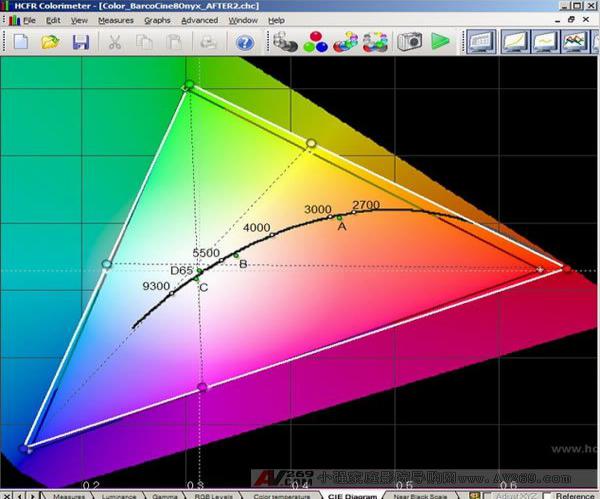600x499 pixels.
Task: Save the calibration file via floppy icon
Action: coord(81,42)
